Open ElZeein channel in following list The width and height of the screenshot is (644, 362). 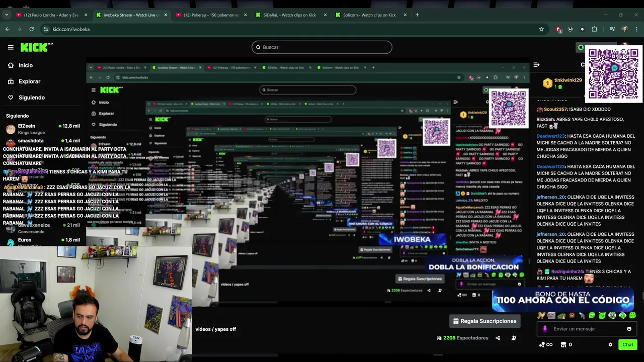[x=43, y=129]
